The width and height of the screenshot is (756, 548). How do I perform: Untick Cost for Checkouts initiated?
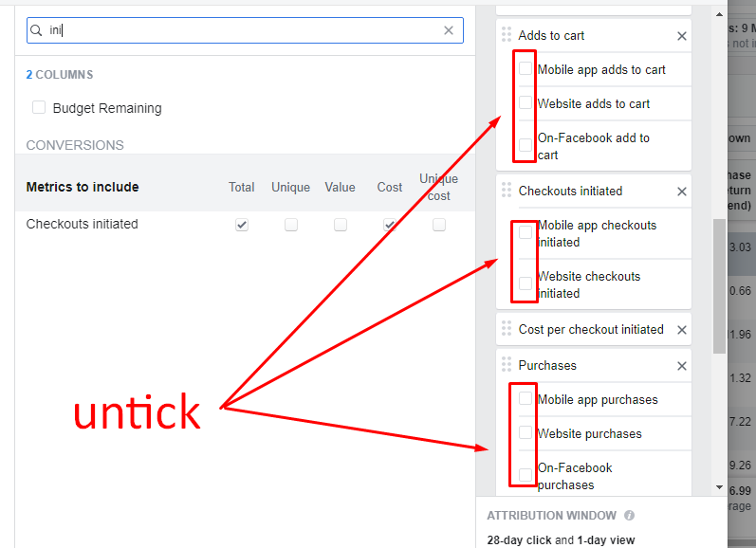pyautogui.click(x=390, y=225)
